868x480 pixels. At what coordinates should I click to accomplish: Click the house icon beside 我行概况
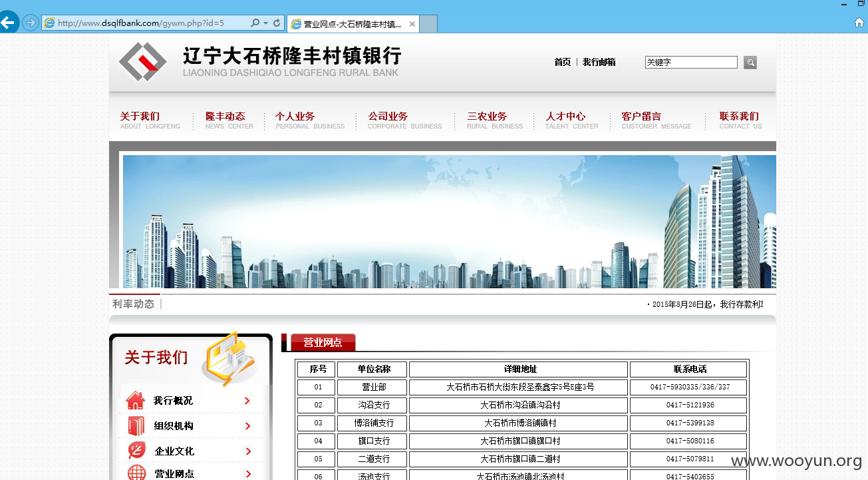pyautogui.click(x=135, y=401)
